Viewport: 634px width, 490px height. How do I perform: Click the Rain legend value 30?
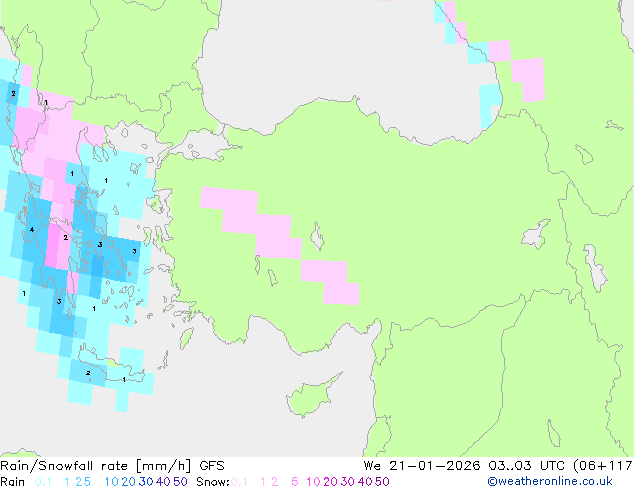pyautogui.click(x=146, y=482)
